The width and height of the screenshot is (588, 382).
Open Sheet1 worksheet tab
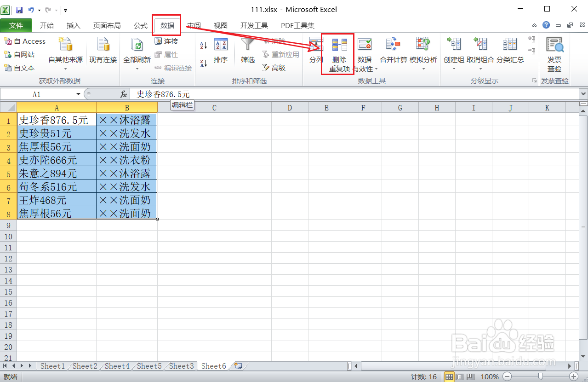click(x=52, y=366)
